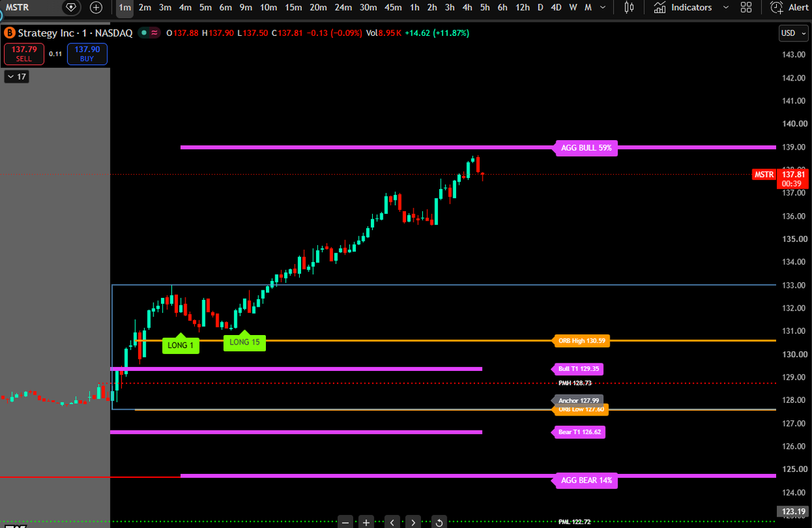Switch to the 5m interval
812x528 pixels.
[x=206, y=7]
